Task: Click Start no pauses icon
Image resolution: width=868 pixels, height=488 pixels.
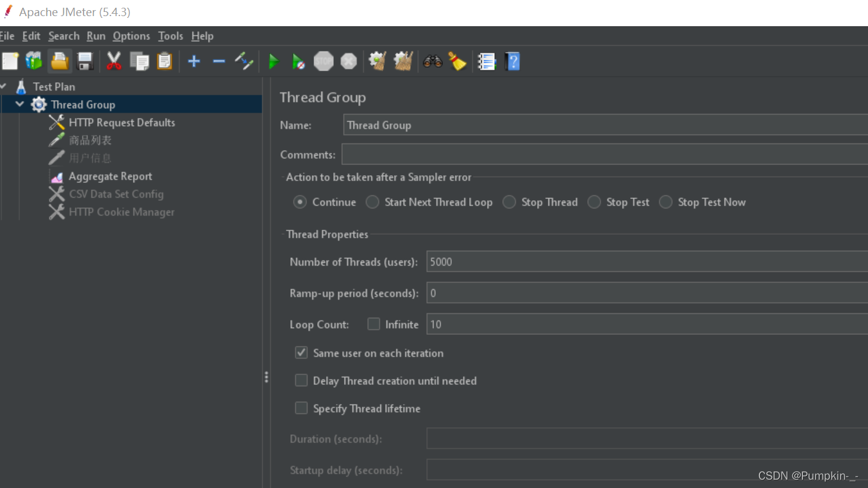Action: pyautogui.click(x=298, y=61)
